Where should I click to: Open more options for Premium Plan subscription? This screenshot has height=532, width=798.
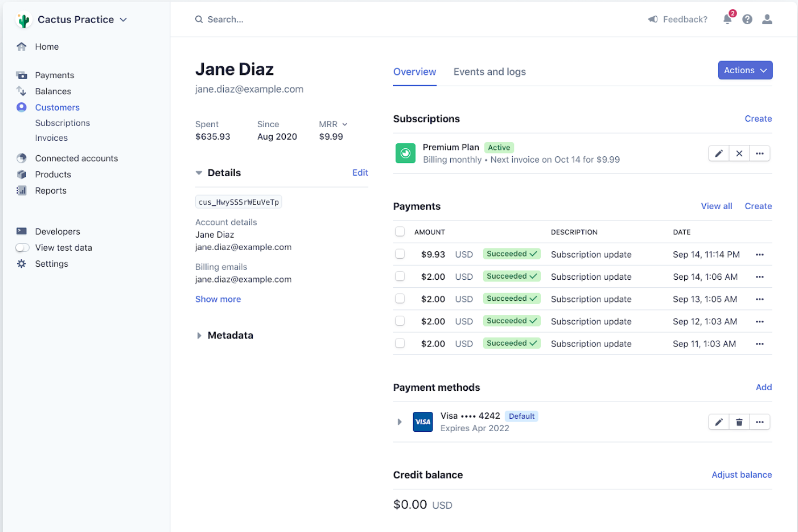pyautogui.click(x=760, y=154)
